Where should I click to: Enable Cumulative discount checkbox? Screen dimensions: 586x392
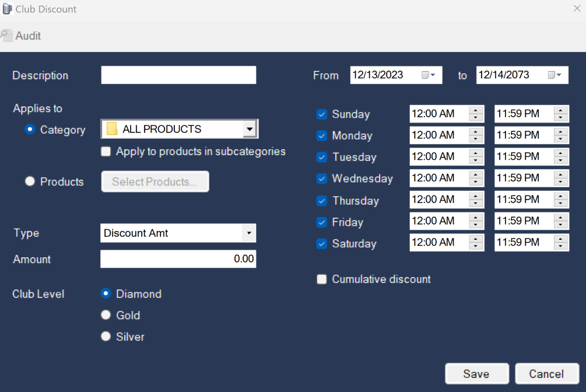coord(322,279)
